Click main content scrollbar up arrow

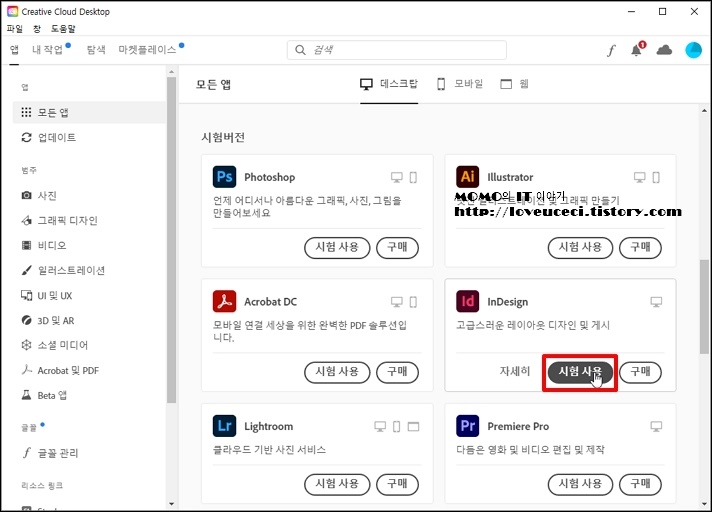[704, 110]
